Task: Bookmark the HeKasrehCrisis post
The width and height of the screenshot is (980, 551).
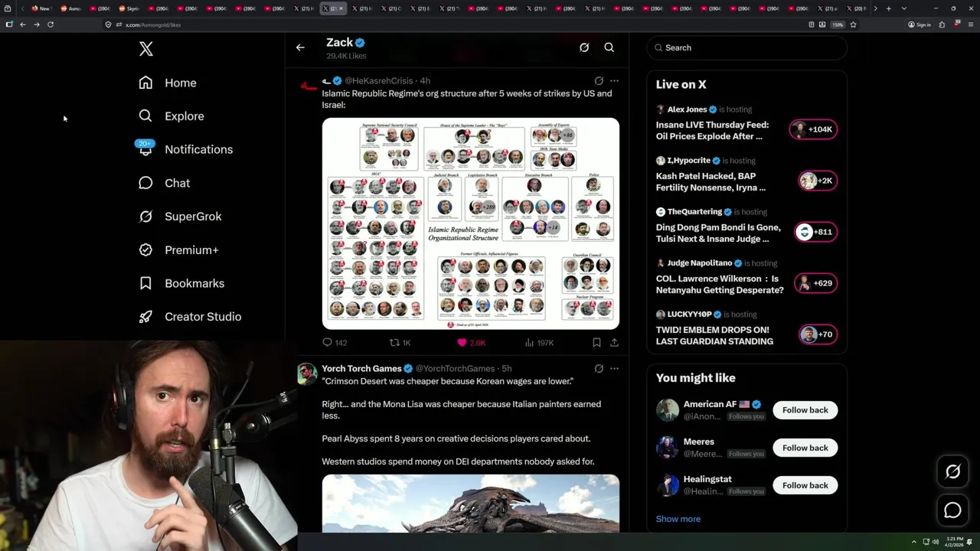Action: 596,343
